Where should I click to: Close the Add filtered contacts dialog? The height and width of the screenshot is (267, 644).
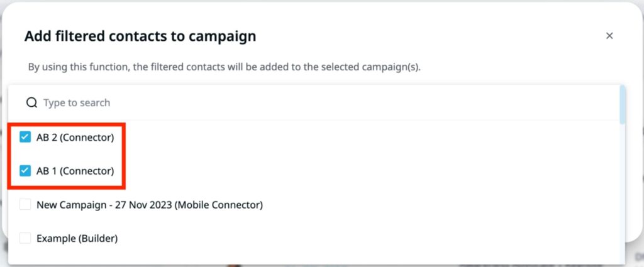609,36
